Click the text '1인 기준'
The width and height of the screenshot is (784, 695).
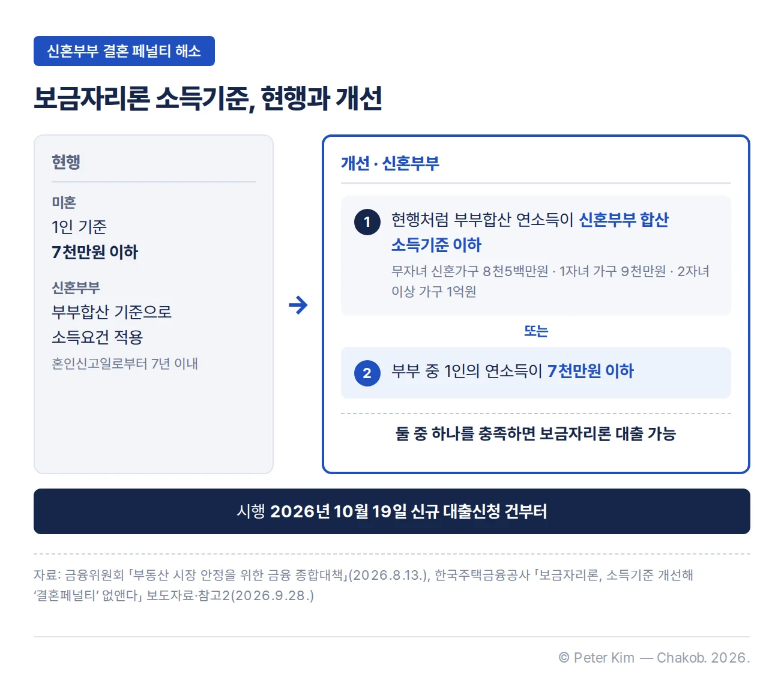click(x=79, y=227)
